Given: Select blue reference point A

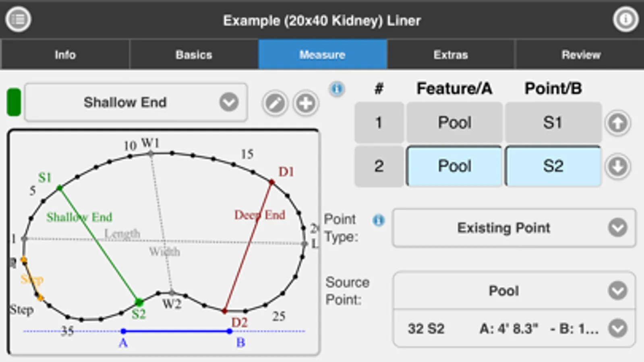Looking at the screenshot, I should point(123,331).
